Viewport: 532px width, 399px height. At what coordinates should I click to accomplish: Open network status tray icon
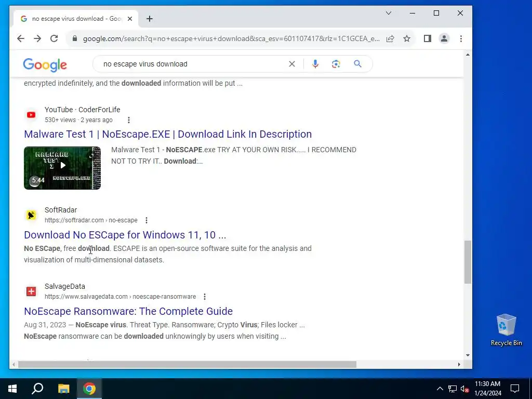pos(453,389)
